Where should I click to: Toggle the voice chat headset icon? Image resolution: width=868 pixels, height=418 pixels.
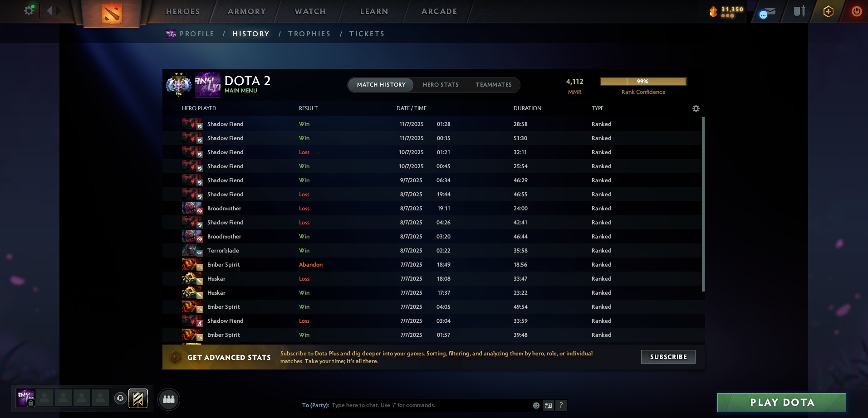(120, 398)
